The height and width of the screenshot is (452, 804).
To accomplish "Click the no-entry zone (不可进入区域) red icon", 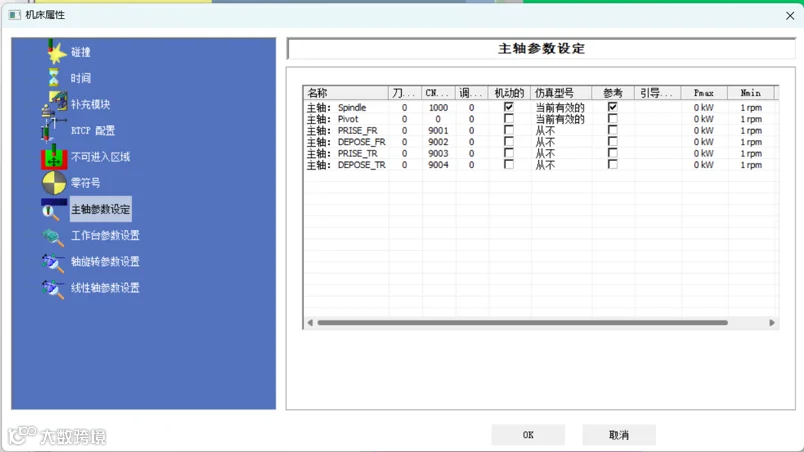I will [x=54, y=157].
